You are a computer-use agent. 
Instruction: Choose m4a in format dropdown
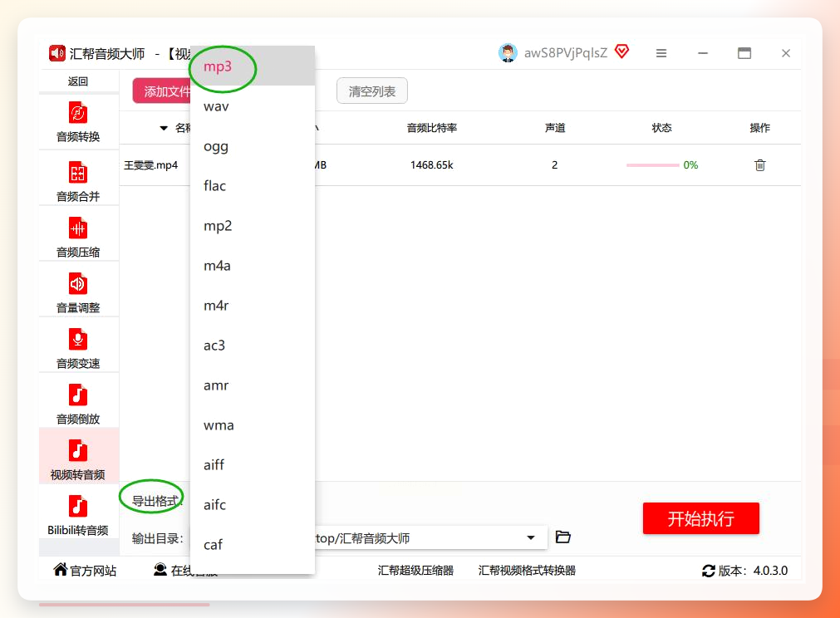pyautogui.click(x=253, y=266)
